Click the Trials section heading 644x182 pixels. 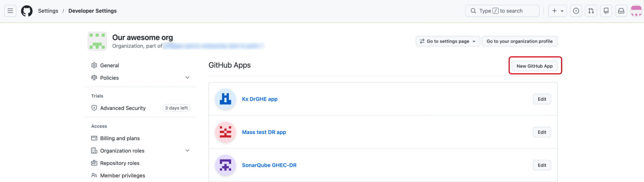[x=97, y=96]
